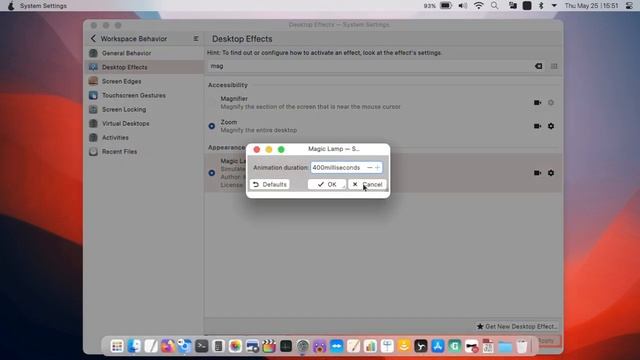Play the Zoom effect preview video
This screenshot has width=640, height=360.
click(x=538, y=126)
